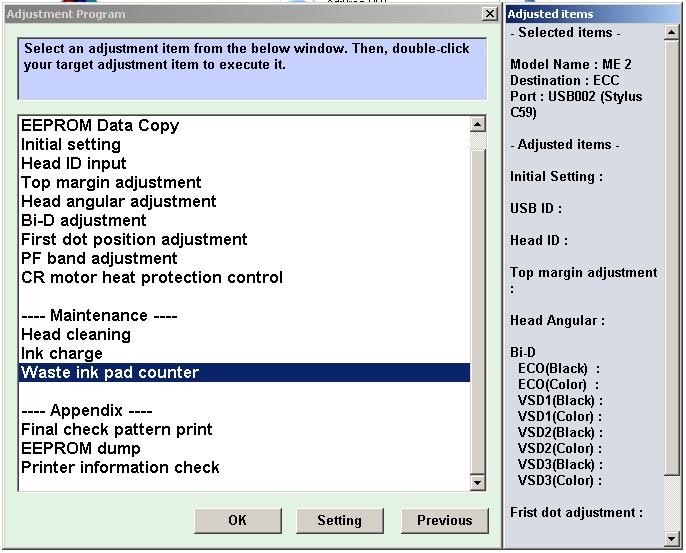This screenshot has width=686, height=553.
Task: Select Bi-D adjustment list item
Action: pyautogui.click(x=244, y=220)
